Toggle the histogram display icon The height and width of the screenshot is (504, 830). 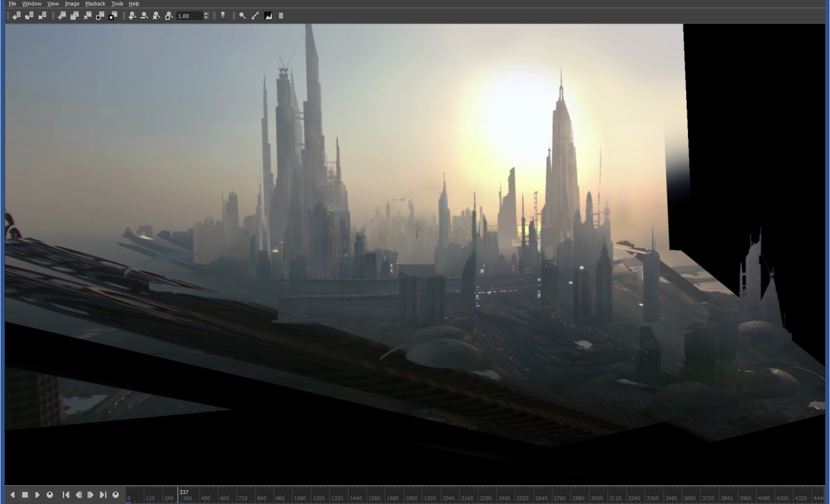[268, 16]
